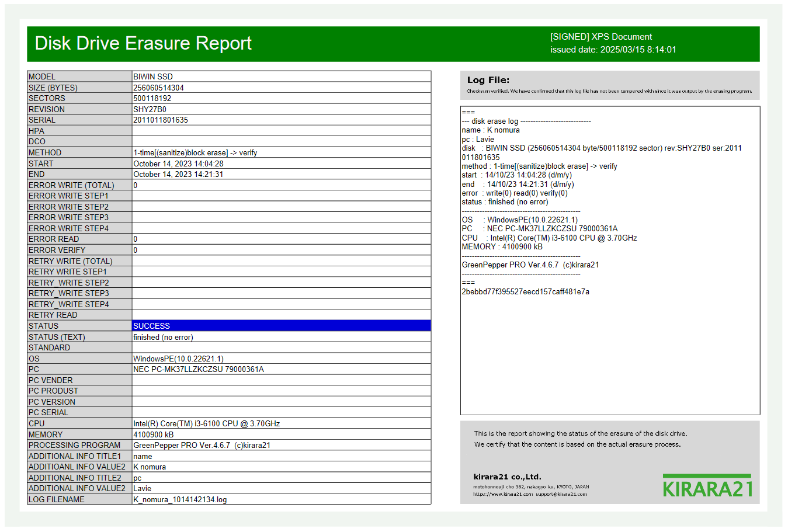
Task: Click the "SIZE (BYTES)" label cell
Action: [x=79, y=88]
